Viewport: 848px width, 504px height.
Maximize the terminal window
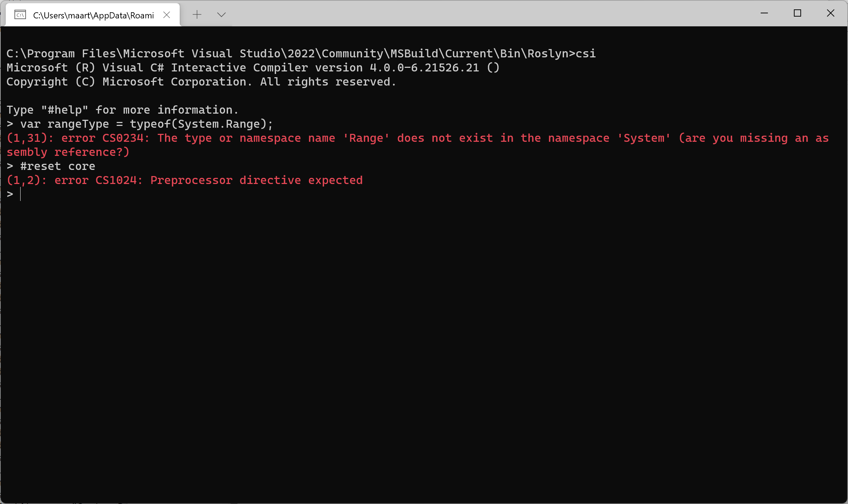(x=797, y=13)
